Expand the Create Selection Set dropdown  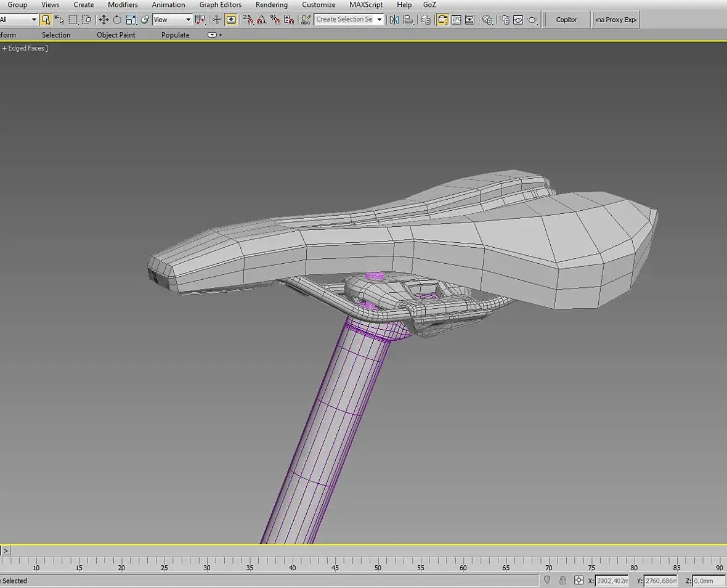(x=379, y=20)
